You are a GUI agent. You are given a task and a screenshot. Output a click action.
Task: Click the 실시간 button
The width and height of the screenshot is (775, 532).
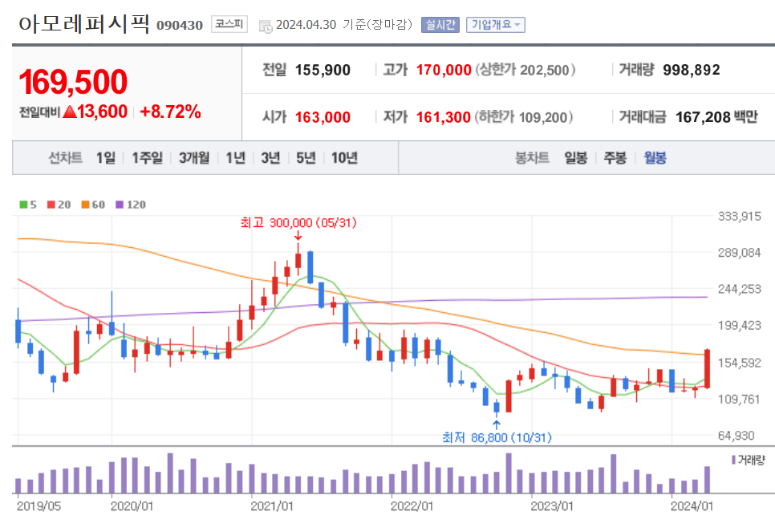point(440,25)
